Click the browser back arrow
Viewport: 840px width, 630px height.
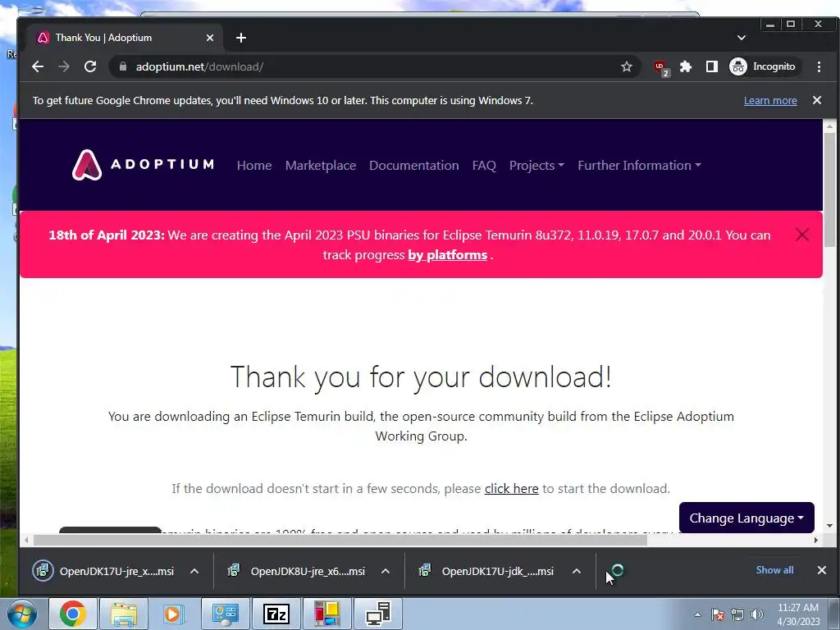pos(38,66)
